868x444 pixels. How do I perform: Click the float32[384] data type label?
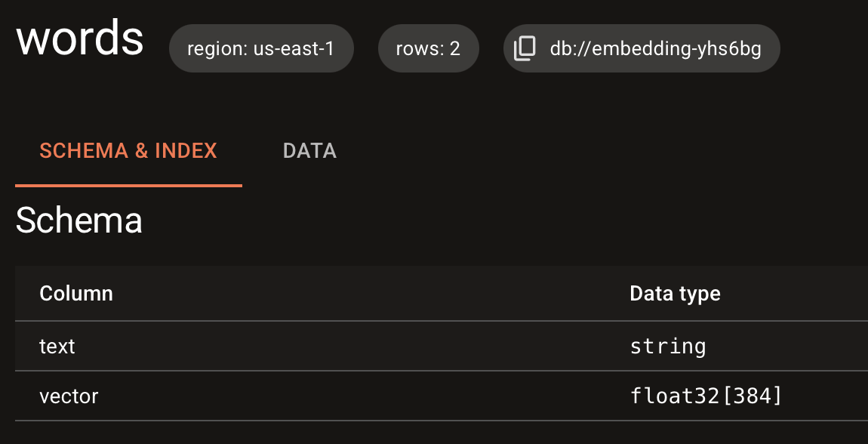(x=706, y=396)
